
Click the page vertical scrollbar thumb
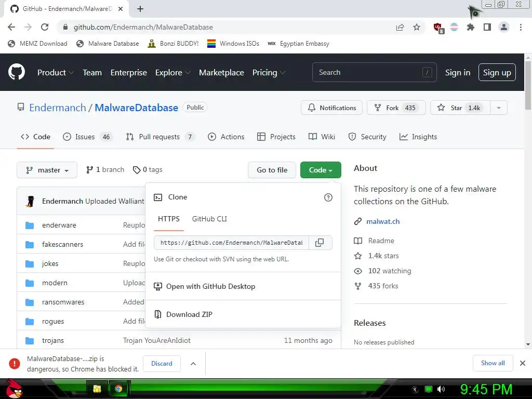click(x=528, y=86)
